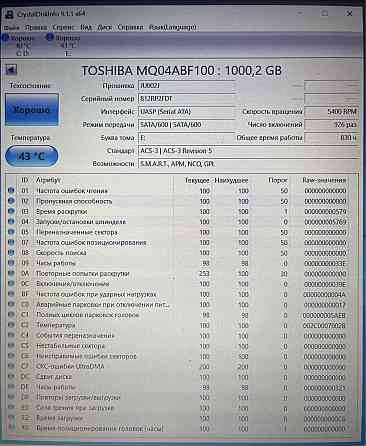Click the Число включений value 926 раз
Viewport: 366px width, 446px height.
tap(332, 125)
